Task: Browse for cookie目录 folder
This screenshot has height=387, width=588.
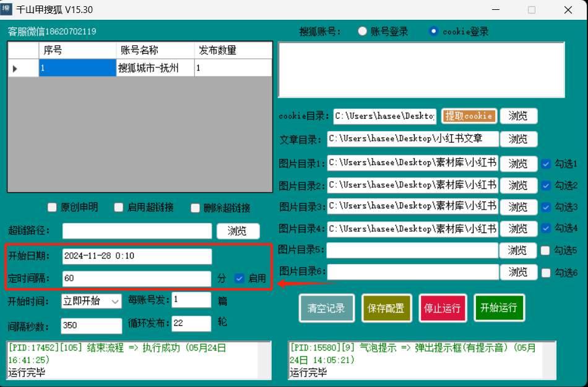Action: tap(519, 116)
